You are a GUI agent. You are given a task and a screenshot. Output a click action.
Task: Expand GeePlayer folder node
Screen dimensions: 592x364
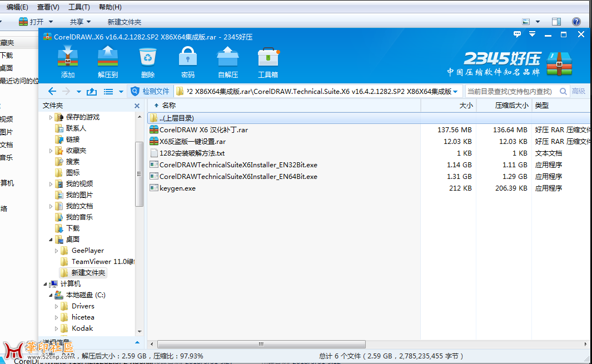coord(57,251)
